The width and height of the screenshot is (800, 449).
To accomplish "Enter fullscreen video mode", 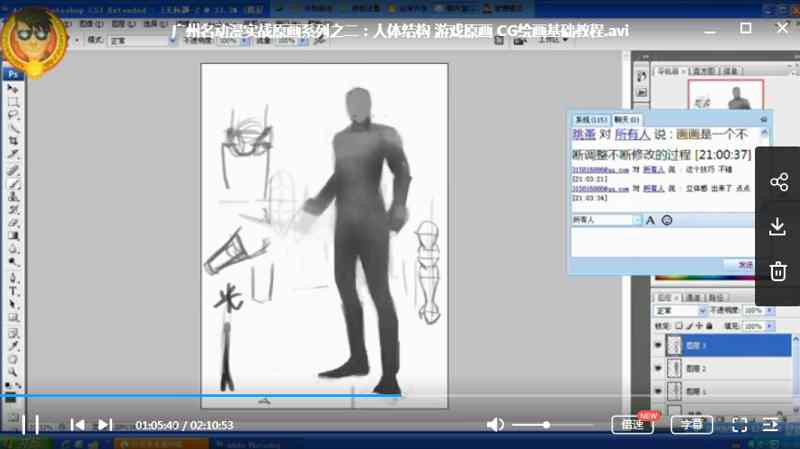I will point(740,425).
